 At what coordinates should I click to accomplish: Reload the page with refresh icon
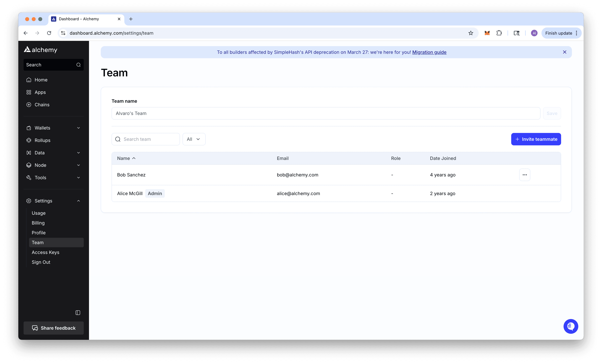coord(49,33)
